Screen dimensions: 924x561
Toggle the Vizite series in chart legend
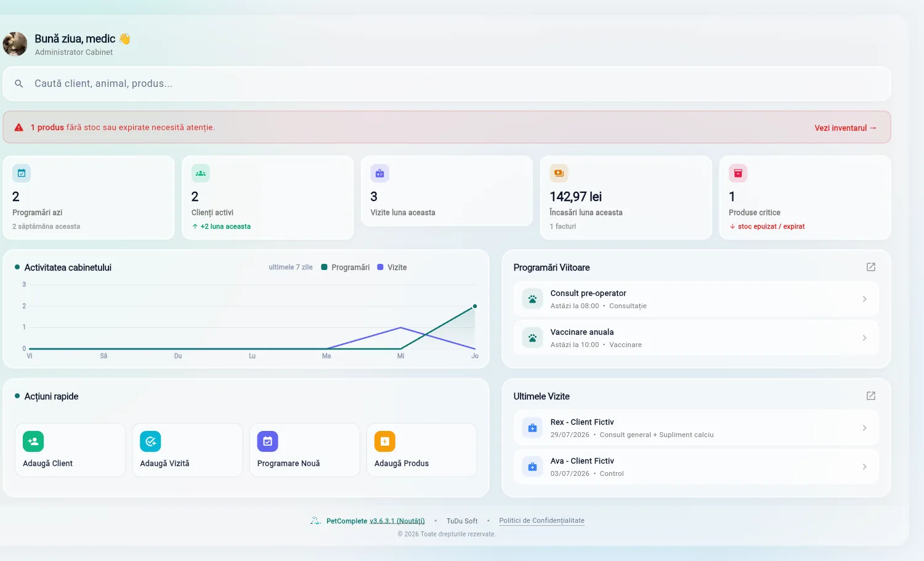[392, 268]
